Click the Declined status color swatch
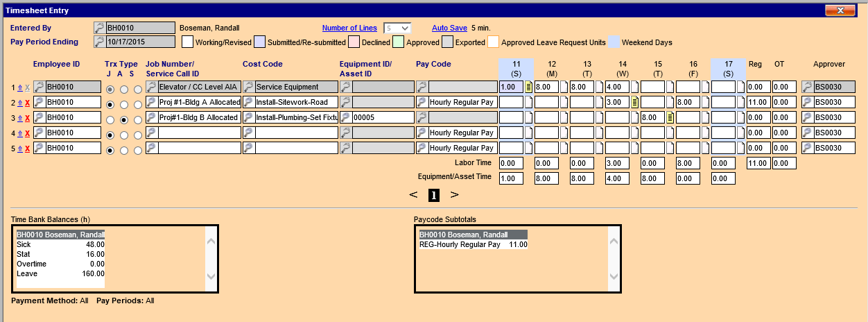 pyautogui.click(x=355, y=42)
